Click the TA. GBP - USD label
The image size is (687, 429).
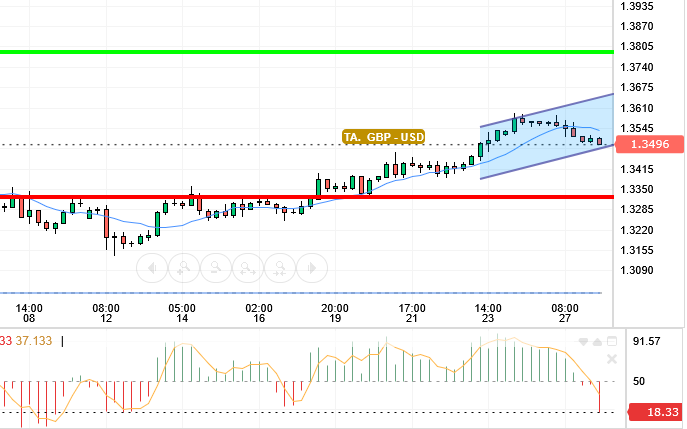(384, 137)
